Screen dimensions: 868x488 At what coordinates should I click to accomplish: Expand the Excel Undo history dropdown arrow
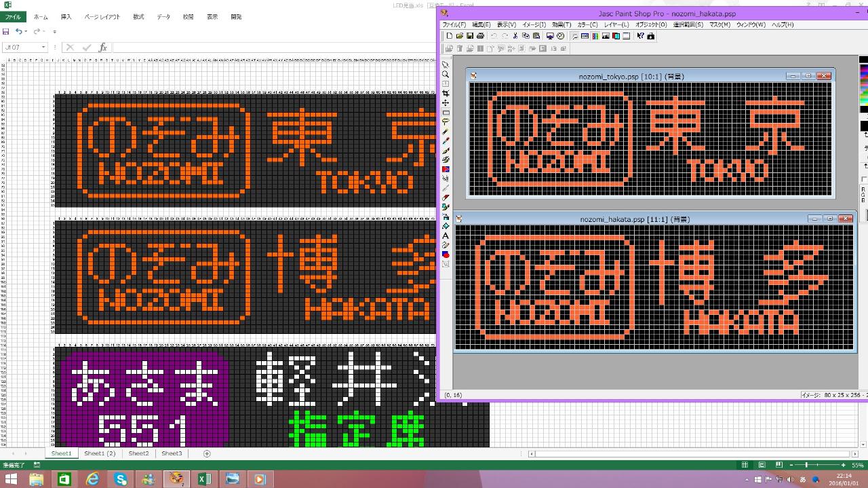coord(26,31)
